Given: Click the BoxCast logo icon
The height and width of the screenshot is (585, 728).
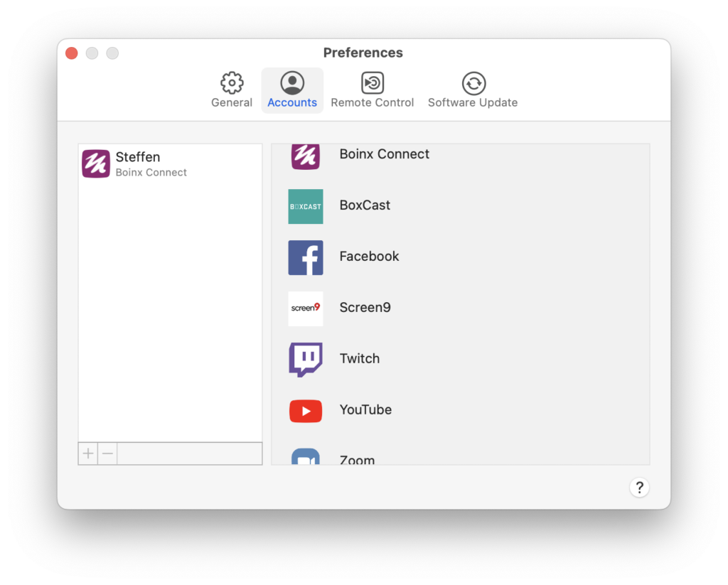Looking at the screenshot, I should (306, 206).
